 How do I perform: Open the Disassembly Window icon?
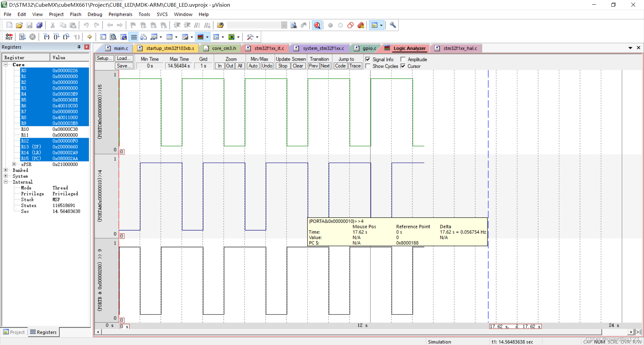113,37
